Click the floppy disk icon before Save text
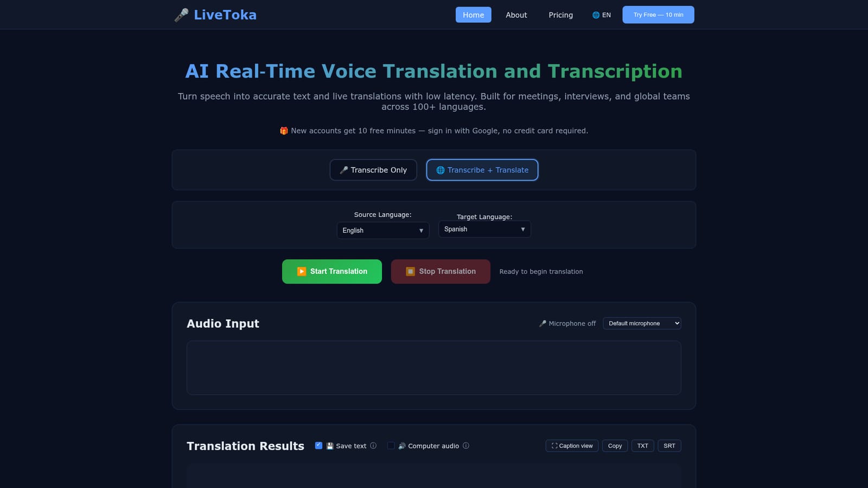868x488 pixels. coord(330,446)
